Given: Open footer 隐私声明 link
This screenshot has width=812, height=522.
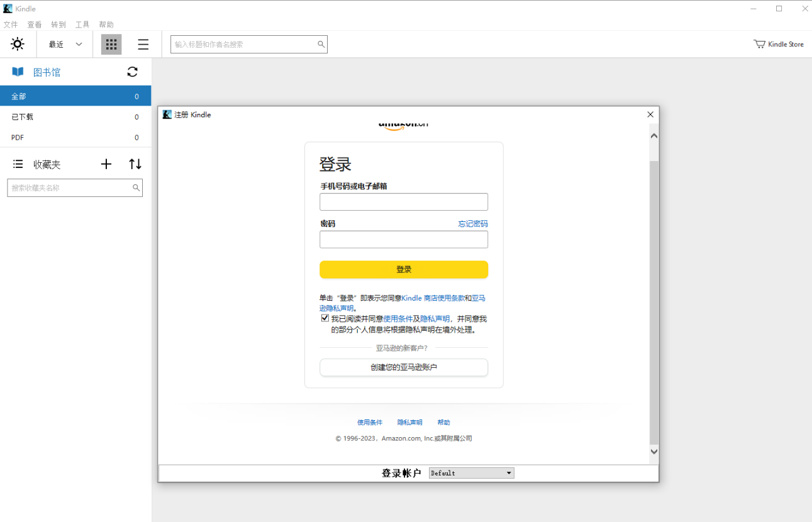Looking at the screenshot, I should pyautogui.click(x=410, y=423).
